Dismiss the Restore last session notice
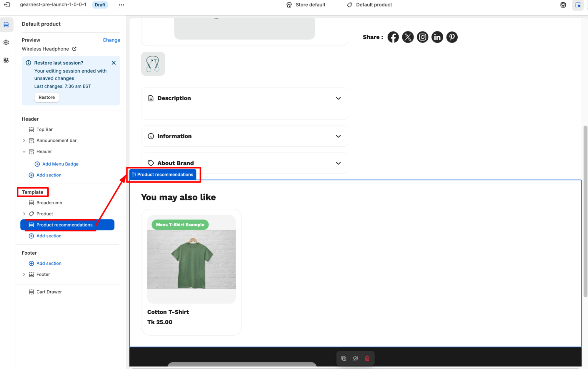This screenshot has width=588, height=369. (x=114, y=63)
